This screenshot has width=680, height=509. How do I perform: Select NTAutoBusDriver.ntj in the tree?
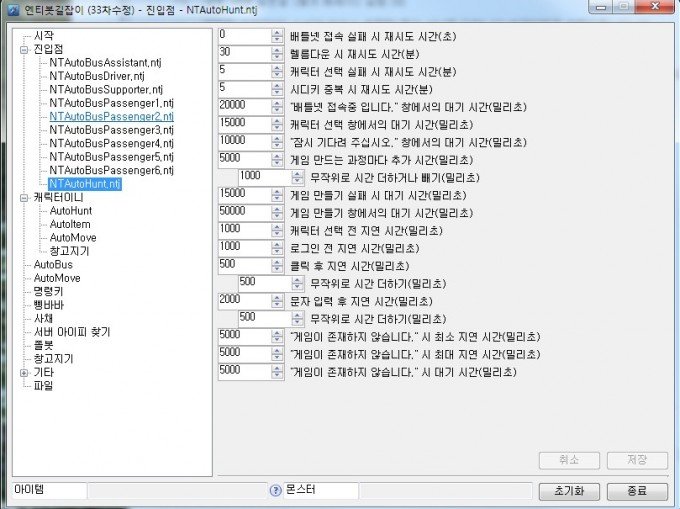pyautogui.click(x=97, y=76)
